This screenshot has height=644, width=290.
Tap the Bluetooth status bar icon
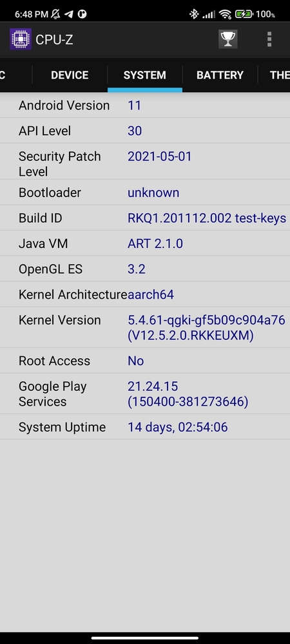(x=194, y=14)
